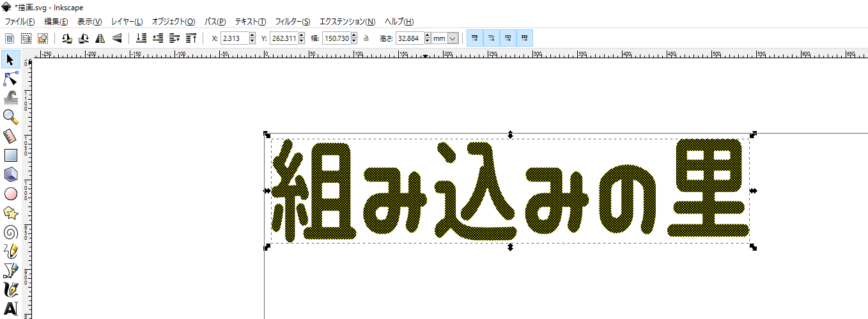The image size is (868, 319).
Task: Click the top-left scale handle of selection
Action: (x=267, y=134)
